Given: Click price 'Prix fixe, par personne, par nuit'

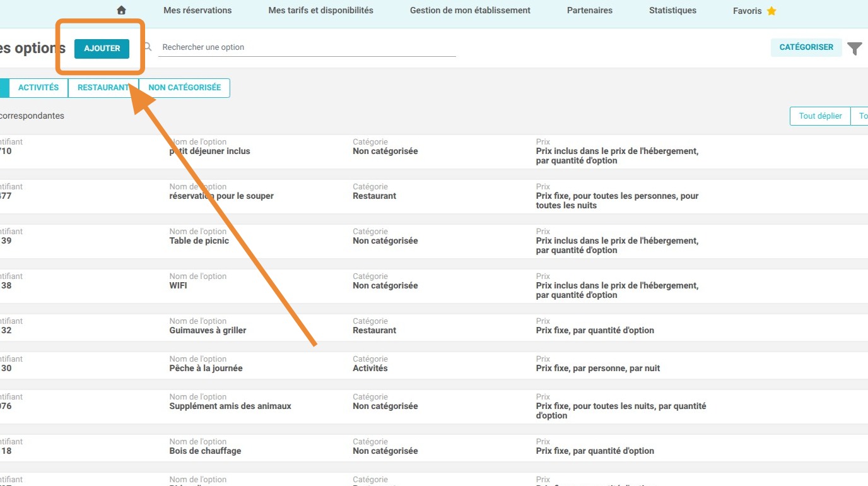Looking at the screenshot, I should 598,368.
